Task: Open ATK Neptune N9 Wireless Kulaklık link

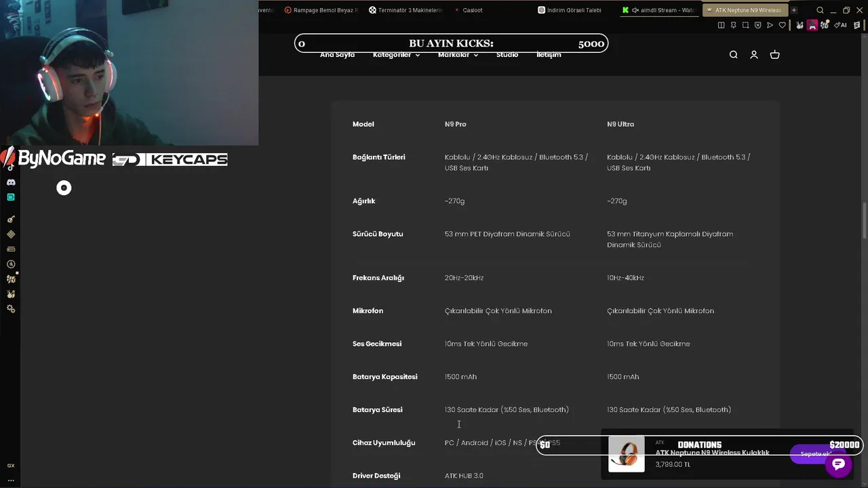Action: [x=712, y=453]
